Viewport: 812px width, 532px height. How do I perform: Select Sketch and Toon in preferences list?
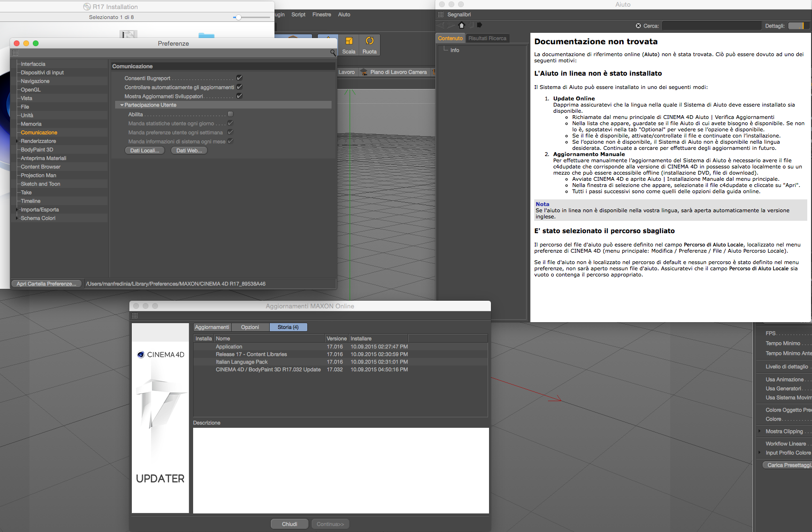[x=40, y=184]
